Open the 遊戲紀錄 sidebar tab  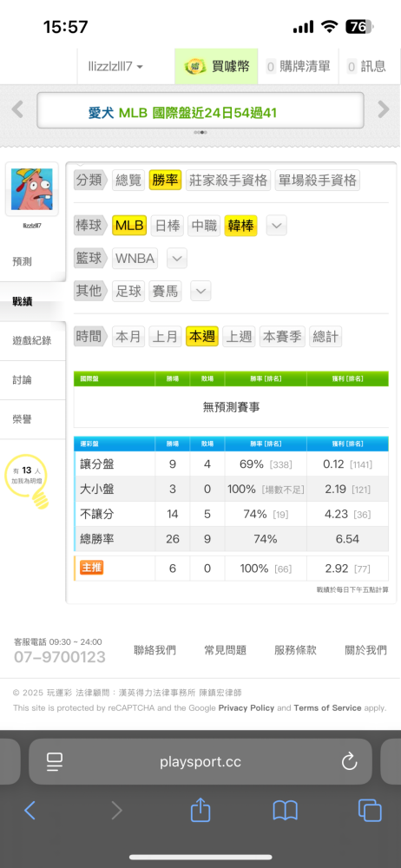click(33, 341)
